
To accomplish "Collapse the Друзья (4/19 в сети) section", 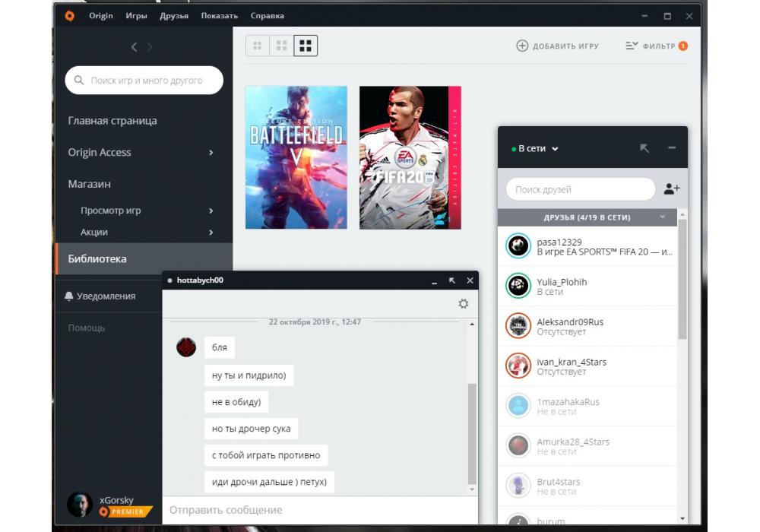I will point(663,217).
